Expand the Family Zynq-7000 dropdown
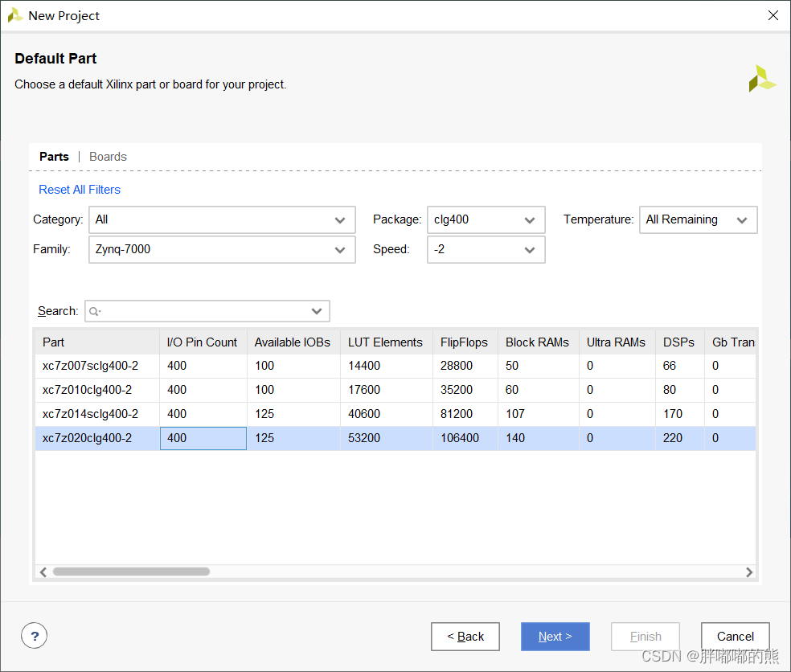 point(222,249)
